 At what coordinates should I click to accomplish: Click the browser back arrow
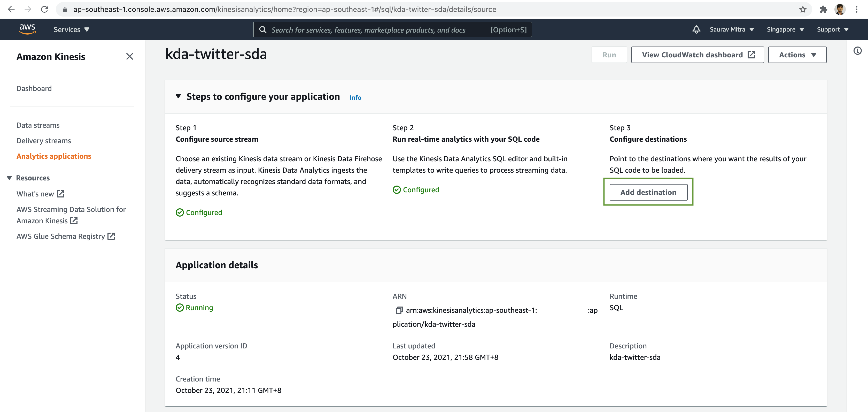coord(11,10)
